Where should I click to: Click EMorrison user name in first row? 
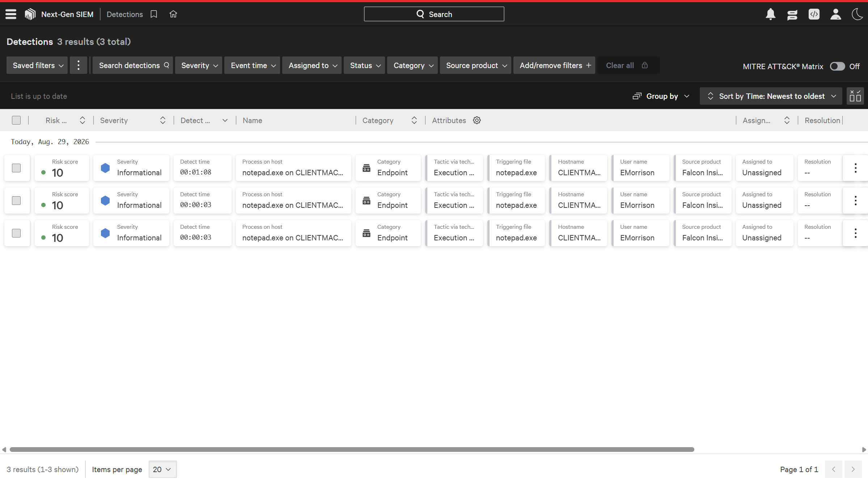(637, 173)
